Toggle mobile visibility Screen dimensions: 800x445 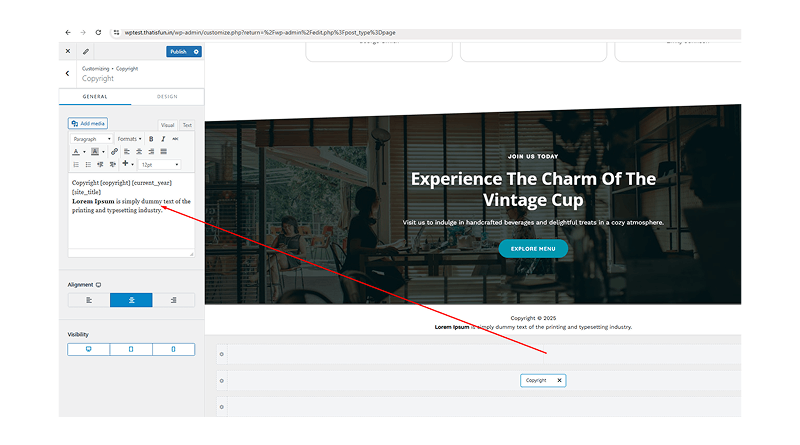click(x=173, y=349)
